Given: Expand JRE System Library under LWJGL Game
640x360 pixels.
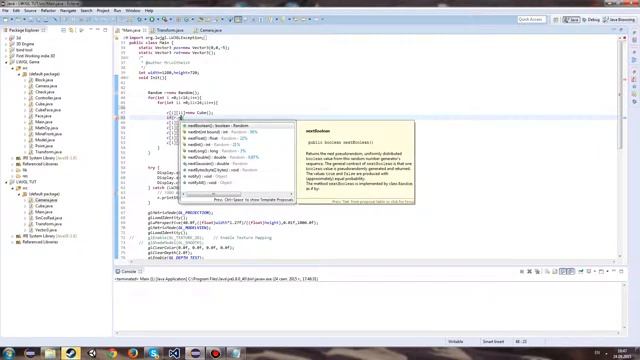Looking at the screenshot, I should click(x=13, y=158).
